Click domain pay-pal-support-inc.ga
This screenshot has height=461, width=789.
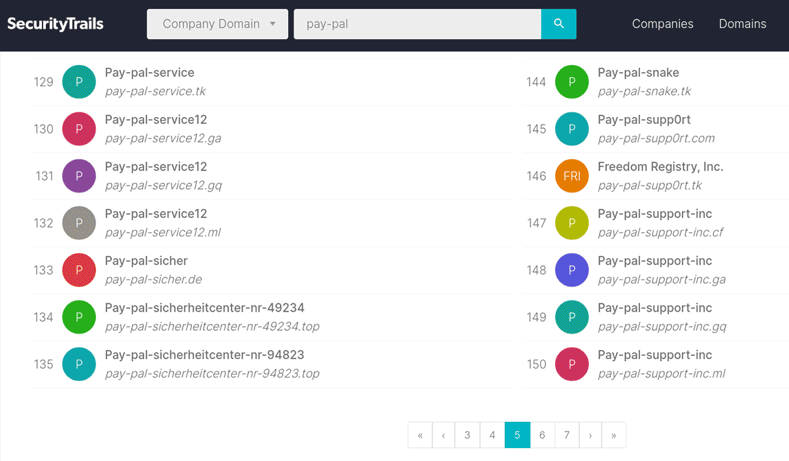tap(662, 279)
